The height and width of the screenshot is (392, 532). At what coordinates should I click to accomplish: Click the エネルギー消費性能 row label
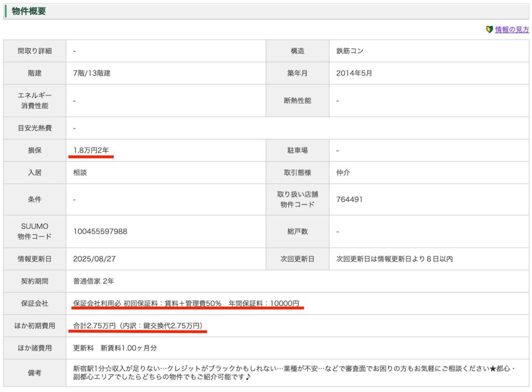pyautogui.click(x=35, y=100)
